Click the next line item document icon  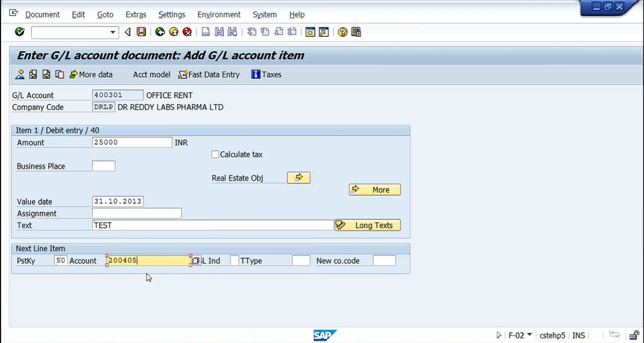[x=46, y=75]
